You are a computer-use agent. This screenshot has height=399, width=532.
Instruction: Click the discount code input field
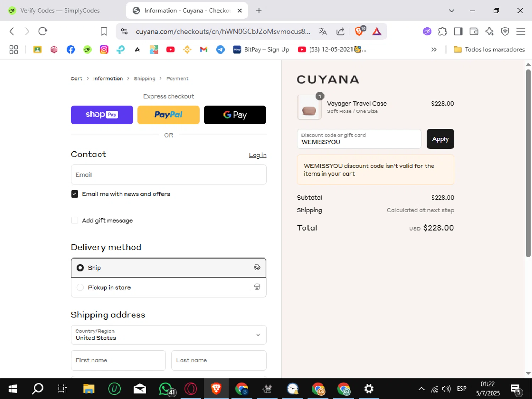click(359, 139)
